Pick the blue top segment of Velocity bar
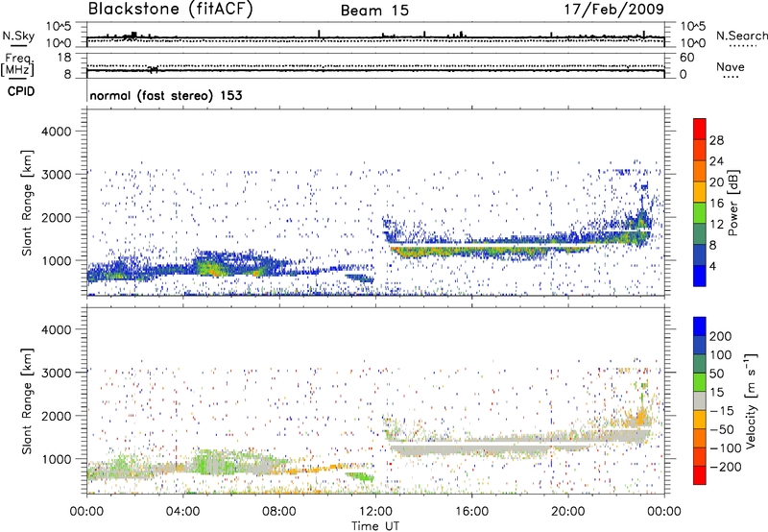 pos(700,326)
